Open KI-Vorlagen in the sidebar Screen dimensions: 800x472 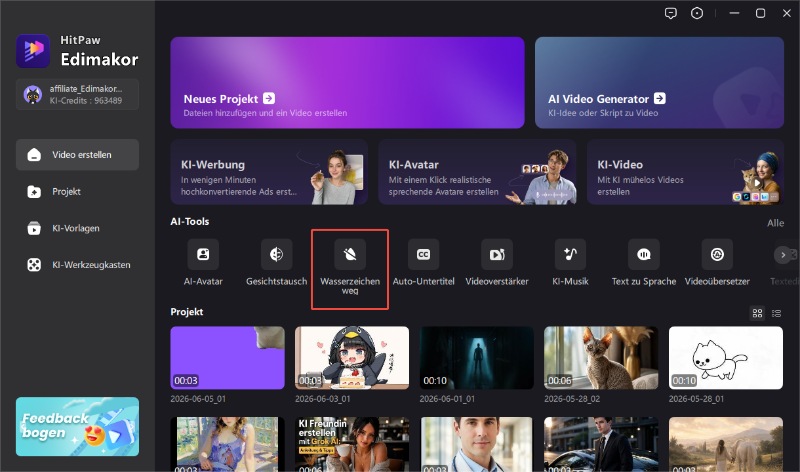[x=78, y=228]
